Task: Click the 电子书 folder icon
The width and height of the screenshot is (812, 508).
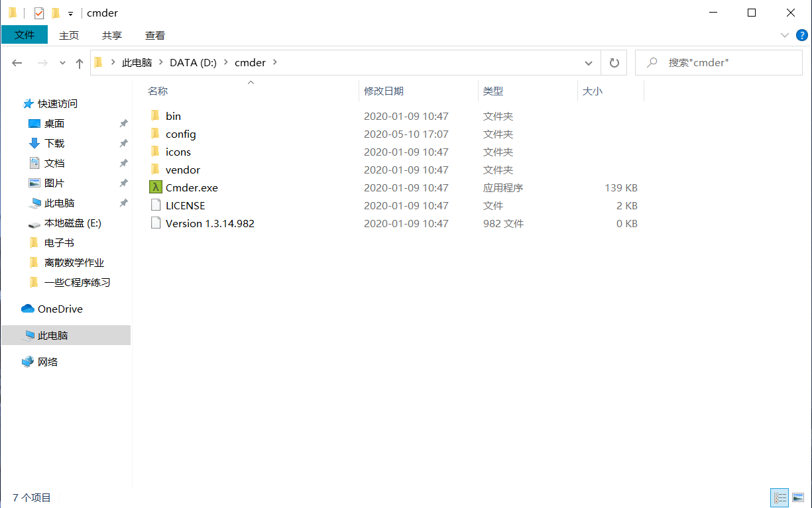Action: [34, 242]
